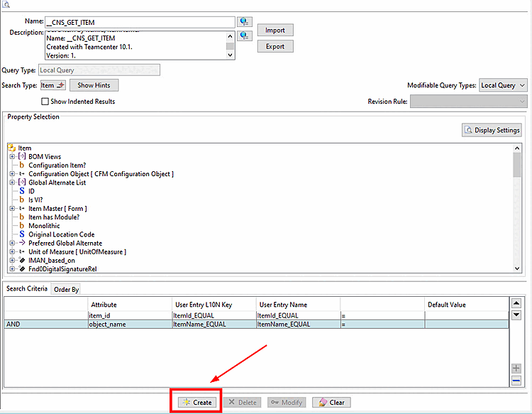
Task: Move criteria row down with arrow button
Action: coord(516,315)
